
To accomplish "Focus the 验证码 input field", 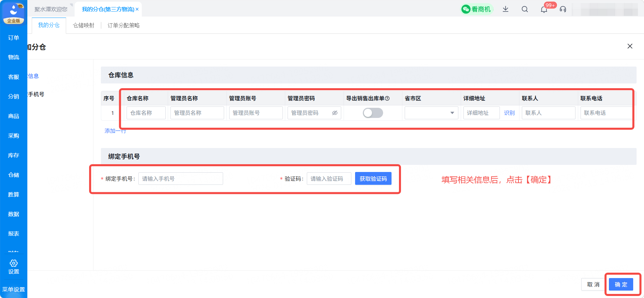I will click(329, 179).
